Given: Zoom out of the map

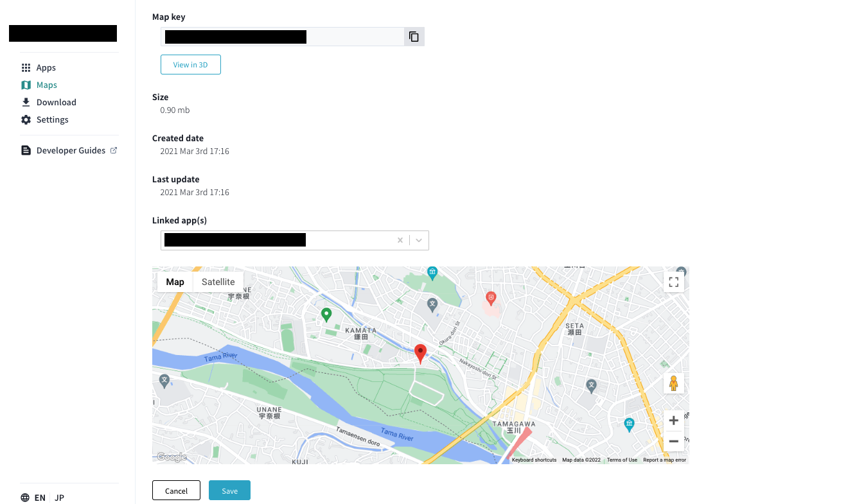Looking at the screenshot, I should [x=673, y=442].
